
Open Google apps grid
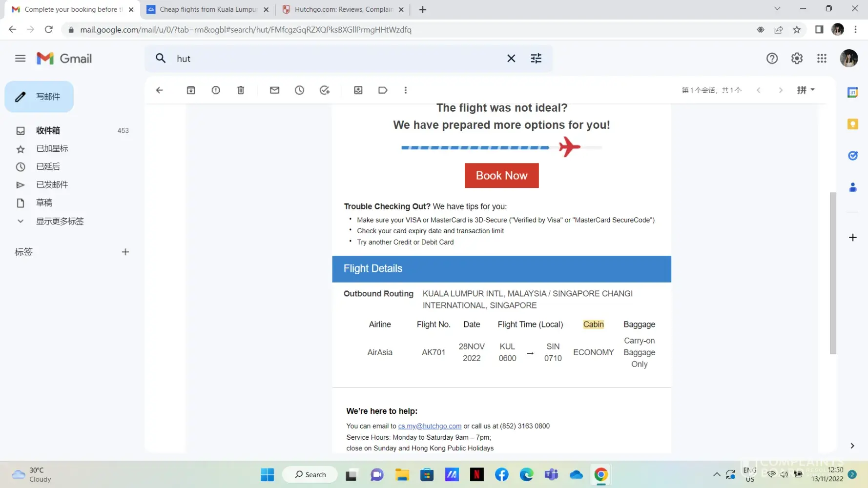822,59
